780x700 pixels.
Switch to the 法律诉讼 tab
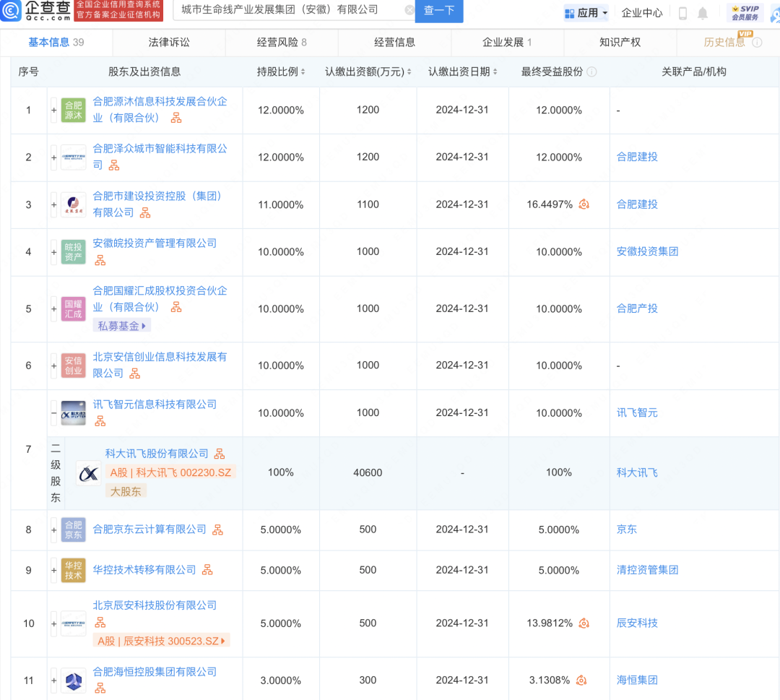coord(169,42)
